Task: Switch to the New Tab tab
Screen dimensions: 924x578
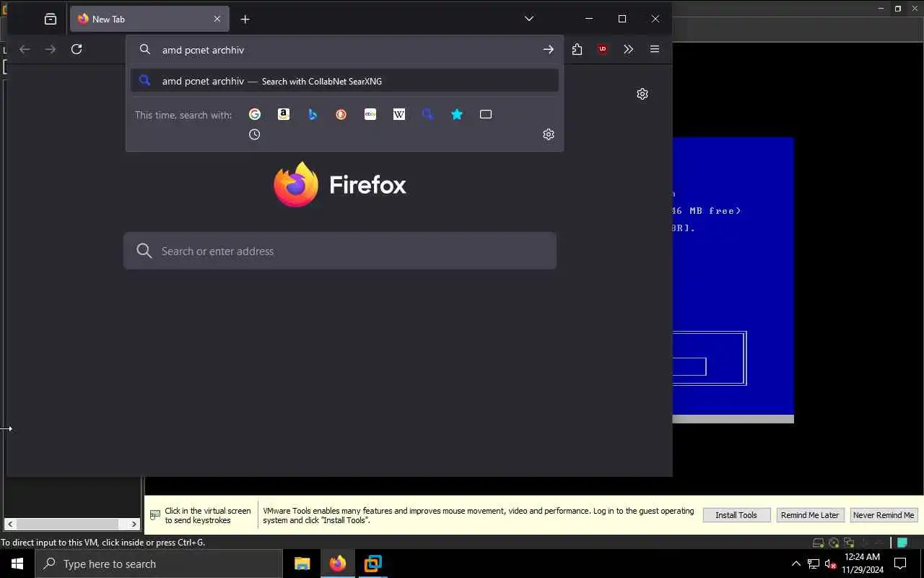Action: (x=149, y=20)
